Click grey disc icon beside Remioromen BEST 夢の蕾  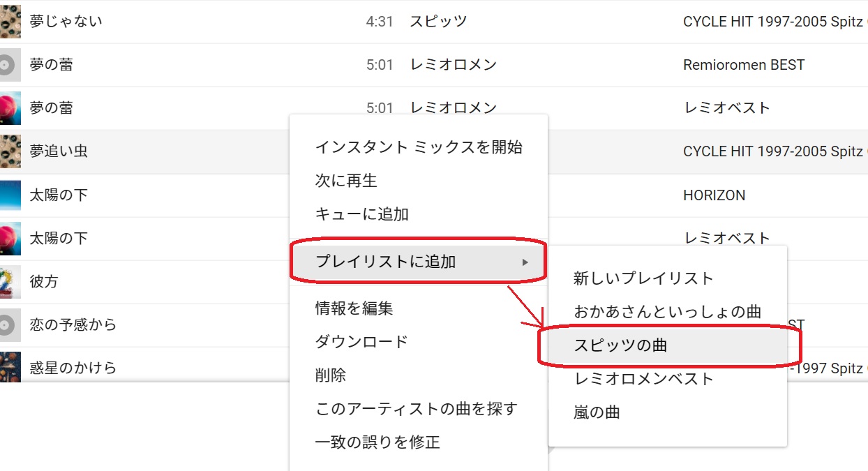(x=8, y=65)
